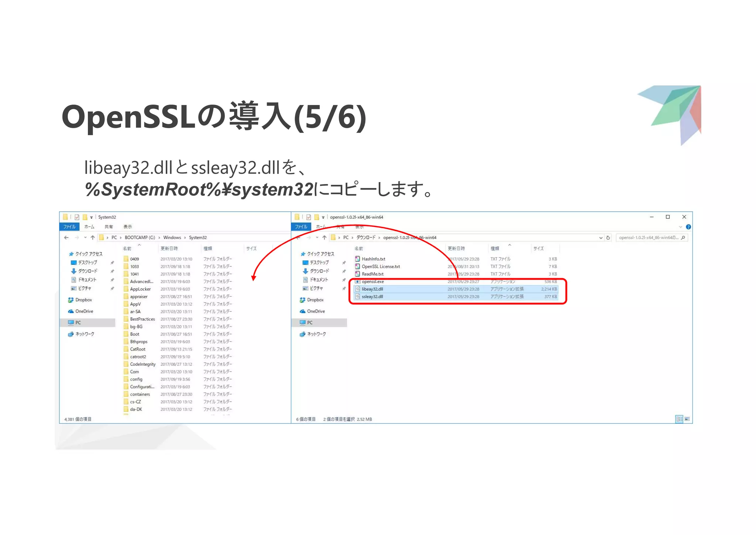This screenshot has height=535, width=756.
Task: Sort by 種類 column in openssl window
Action: pos(495,249)
